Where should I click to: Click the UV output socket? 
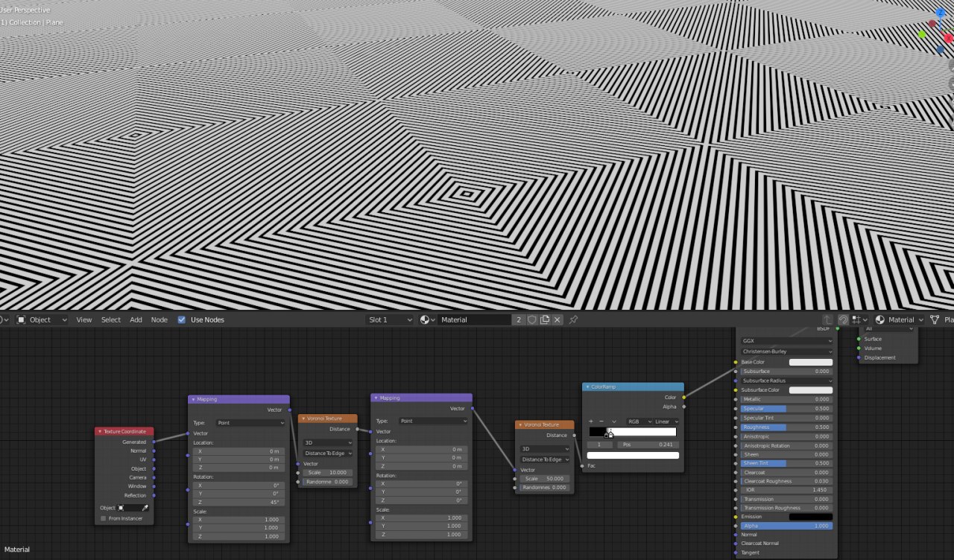[154, 459]
